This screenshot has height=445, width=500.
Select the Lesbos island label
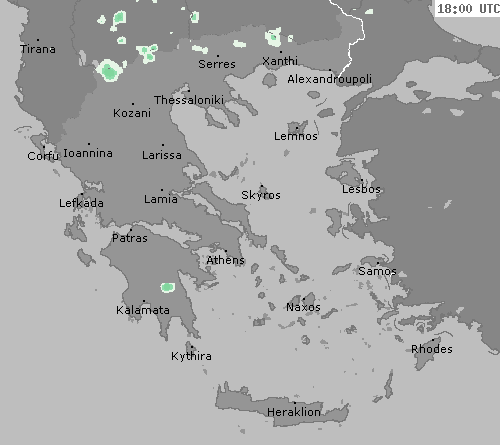pos(361,189)
